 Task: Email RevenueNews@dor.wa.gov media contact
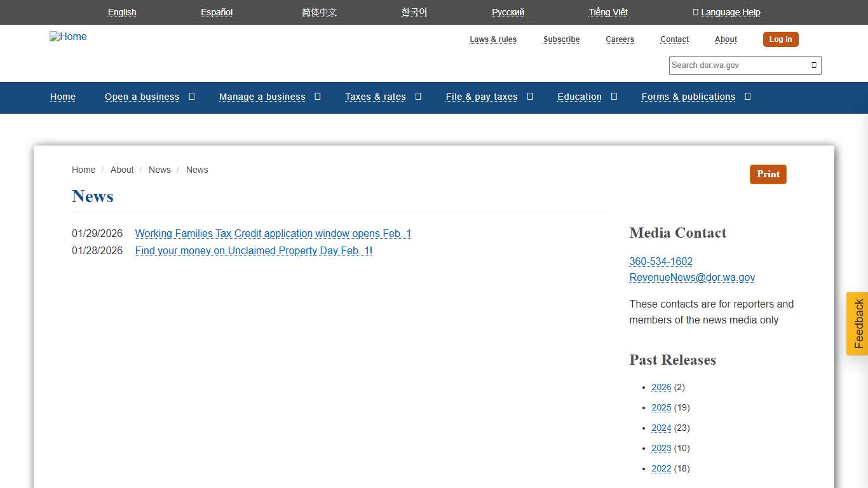point(692,277)
